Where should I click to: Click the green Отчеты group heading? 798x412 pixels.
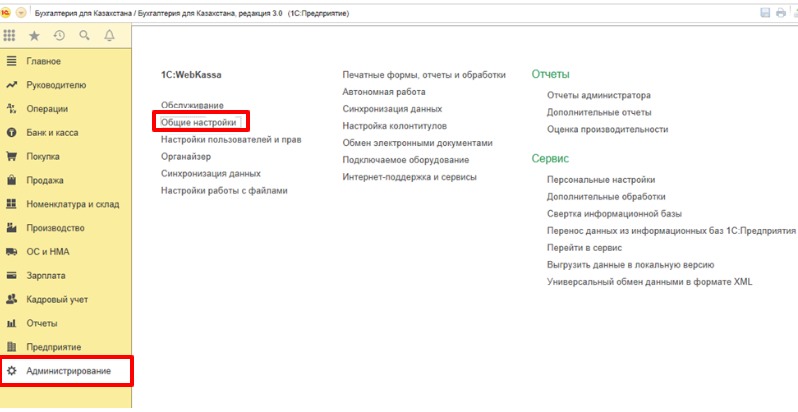(x=551, y=74)
